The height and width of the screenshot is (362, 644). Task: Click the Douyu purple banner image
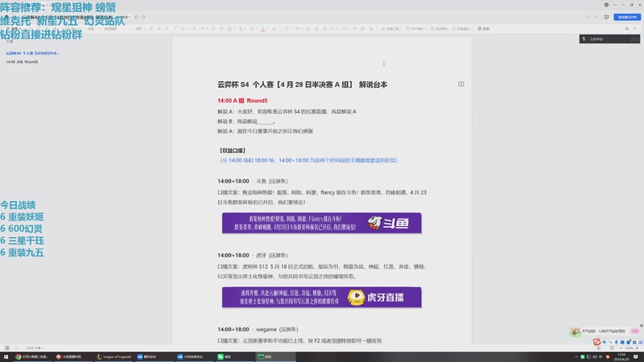(321, 223)
